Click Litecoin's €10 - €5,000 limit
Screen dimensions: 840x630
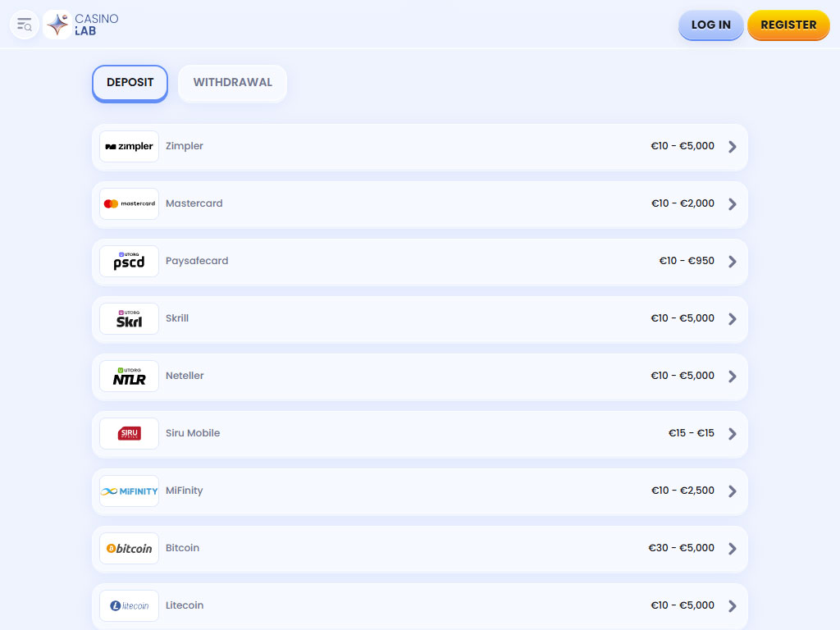click(682, 605)
